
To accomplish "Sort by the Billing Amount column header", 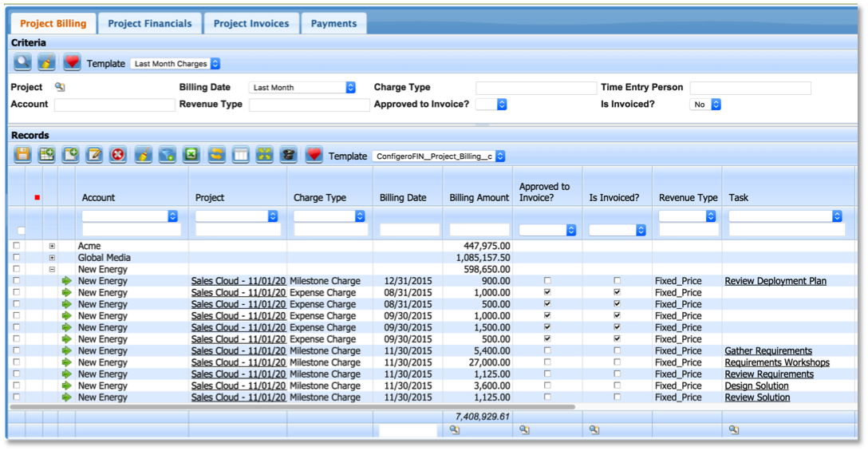I will [x=479, y=198].
